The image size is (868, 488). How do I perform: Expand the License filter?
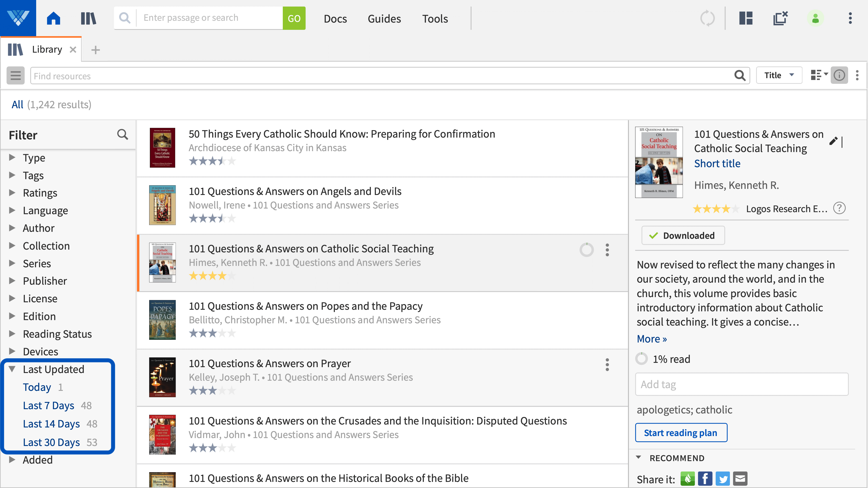(12, 298)
